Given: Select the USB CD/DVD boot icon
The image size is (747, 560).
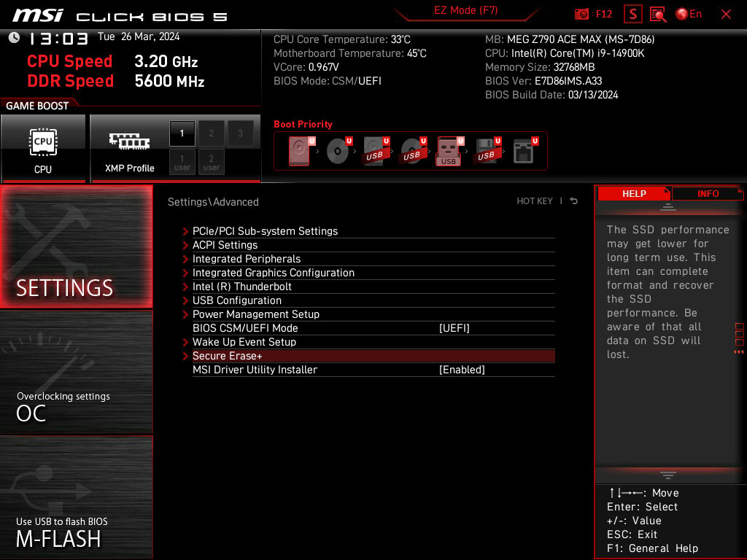Looking at the screenshot, I should 413,151.
